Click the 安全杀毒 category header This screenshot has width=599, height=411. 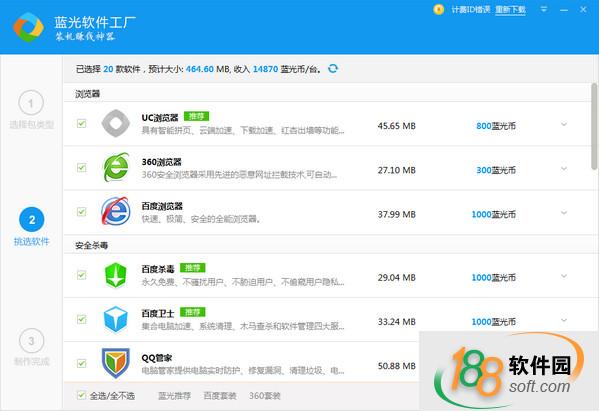point(91,245)
